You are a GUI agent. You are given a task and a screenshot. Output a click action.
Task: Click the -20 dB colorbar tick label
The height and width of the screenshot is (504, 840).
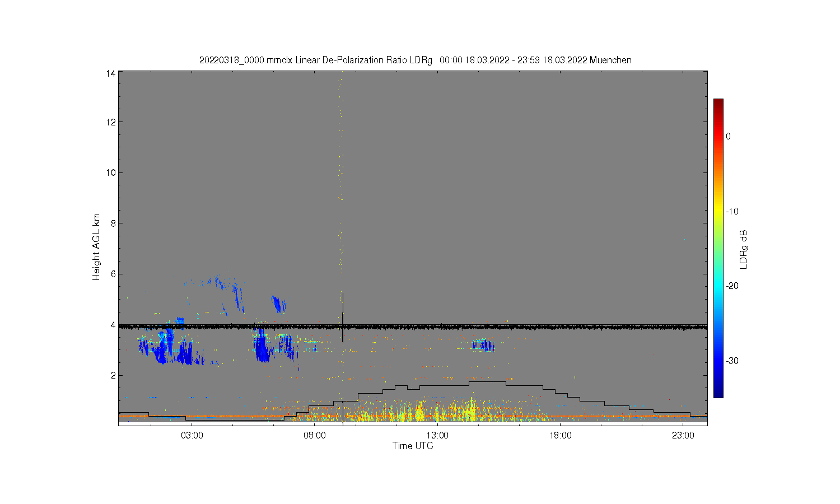coord(732,286)
